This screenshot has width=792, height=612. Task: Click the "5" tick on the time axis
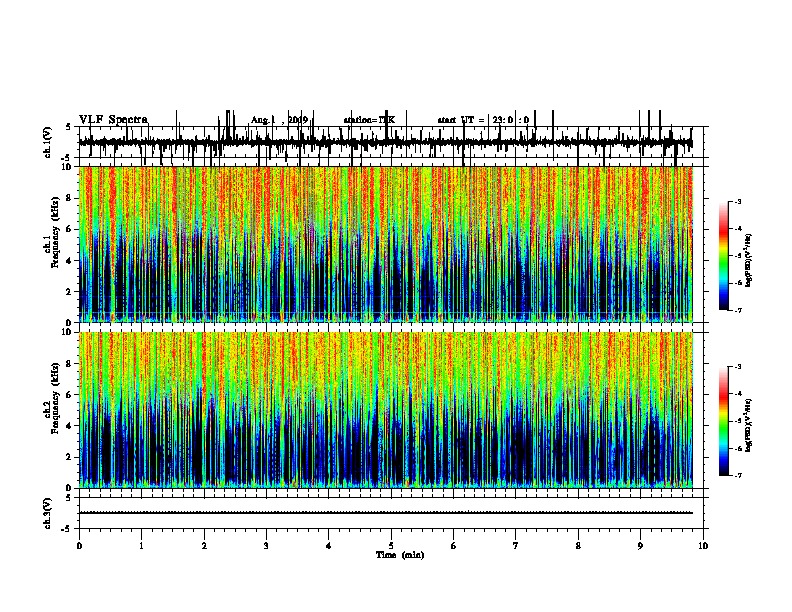(x=391, y=546)
